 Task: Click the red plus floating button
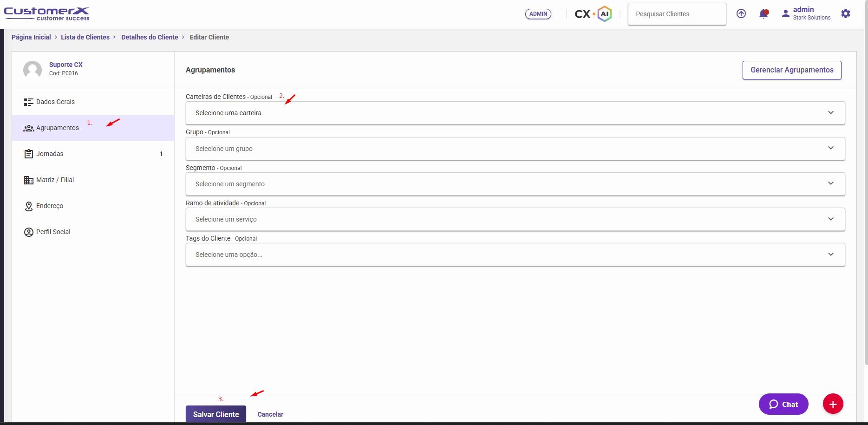point(833,404)
